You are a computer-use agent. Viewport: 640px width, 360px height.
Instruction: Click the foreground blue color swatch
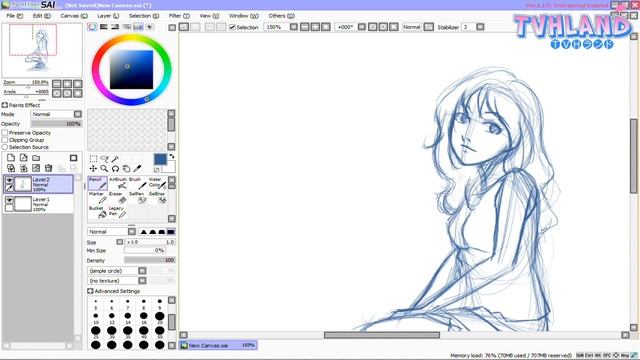pos(160,159)
